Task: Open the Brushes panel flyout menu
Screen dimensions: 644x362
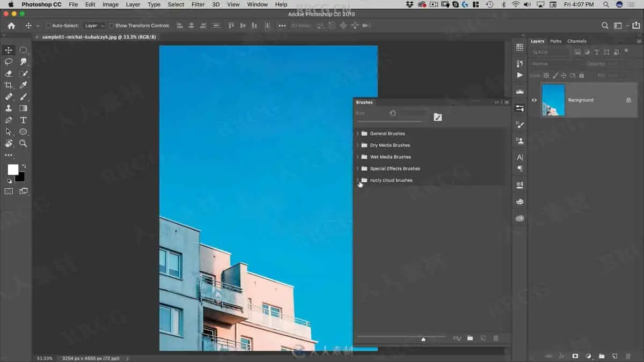Action: tap(507, 102)
